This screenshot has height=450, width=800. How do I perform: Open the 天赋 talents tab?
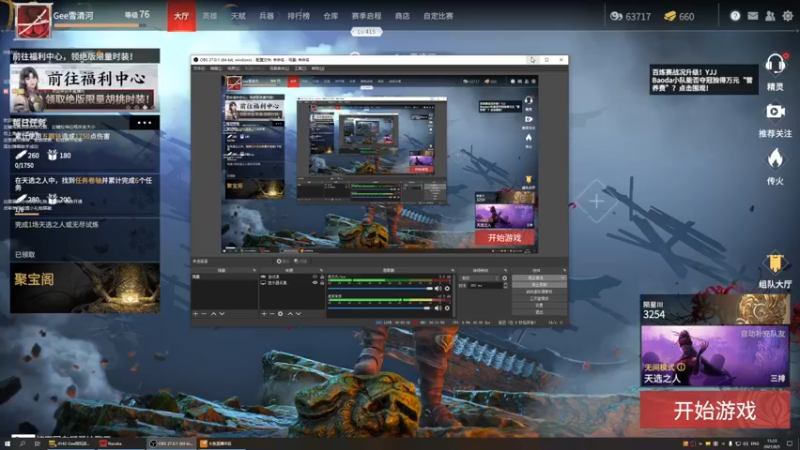point(238,16)
